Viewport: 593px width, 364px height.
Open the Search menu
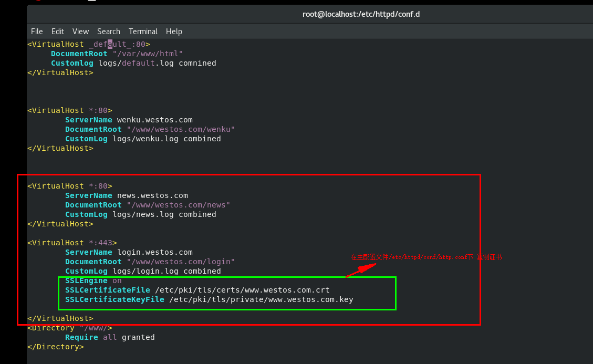tap(109, 32)
